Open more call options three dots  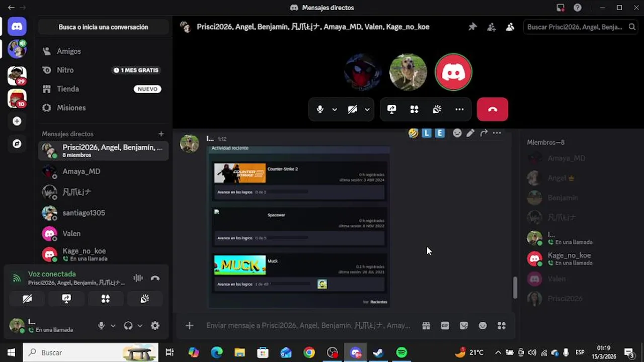click(459, 110)
